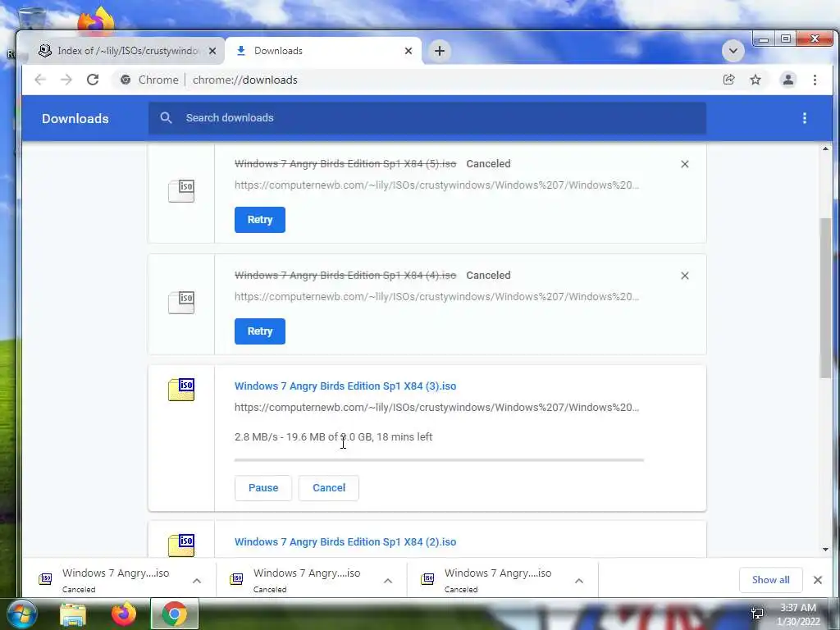
Task: Click the (5).iso file icon
Action: click(181, 190)
